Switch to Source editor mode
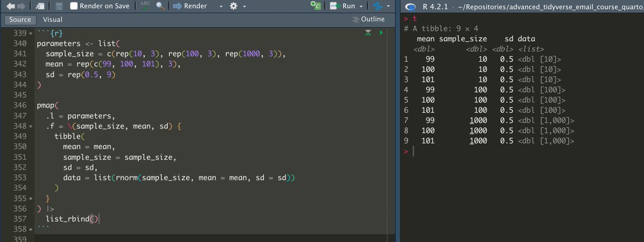 pos(20,19)
